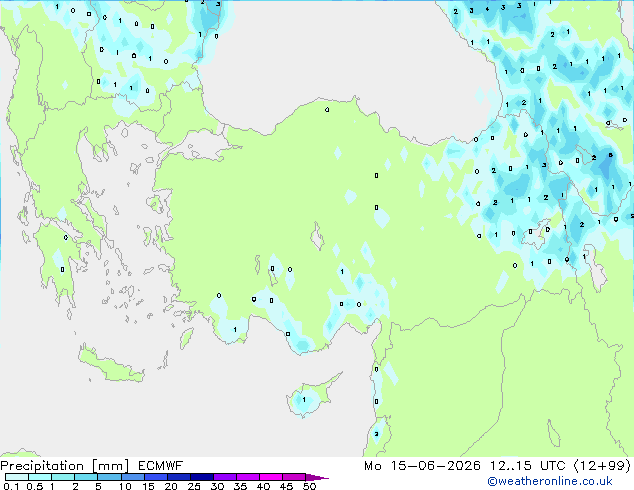Image resolution: width=634 pixels, height=490 pixels.
Task: Click the legend label '45'
Action: tap(286, 486)
